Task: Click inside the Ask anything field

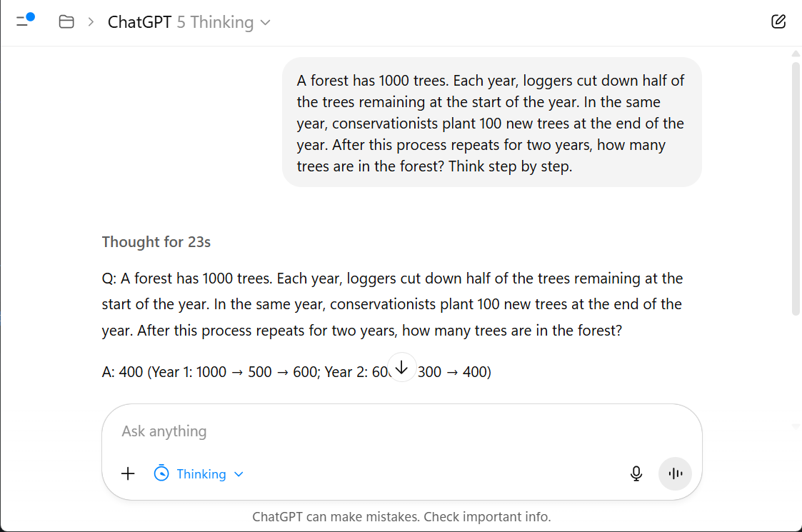Action: coord(321,431)
